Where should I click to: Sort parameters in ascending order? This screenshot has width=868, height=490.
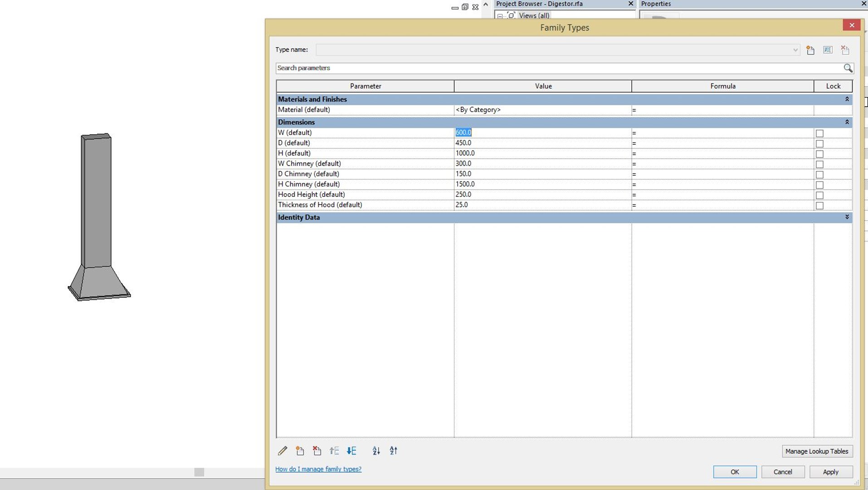(x=376, y=451)
